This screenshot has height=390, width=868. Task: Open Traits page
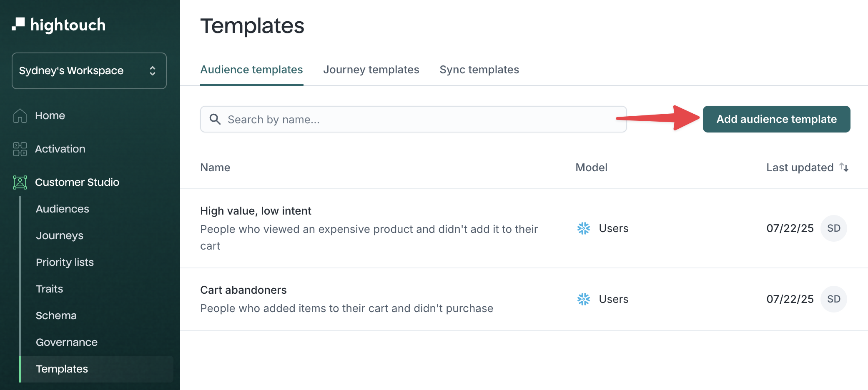[49, 289]
